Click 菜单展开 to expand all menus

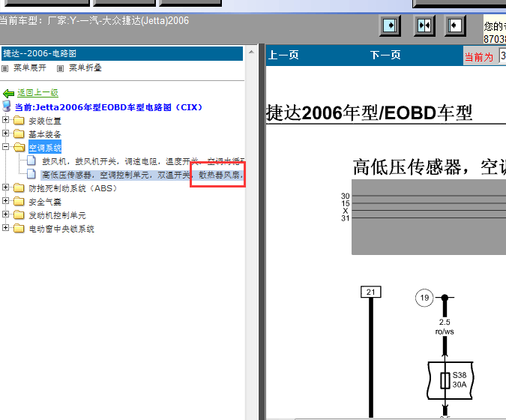click(29, 67)
